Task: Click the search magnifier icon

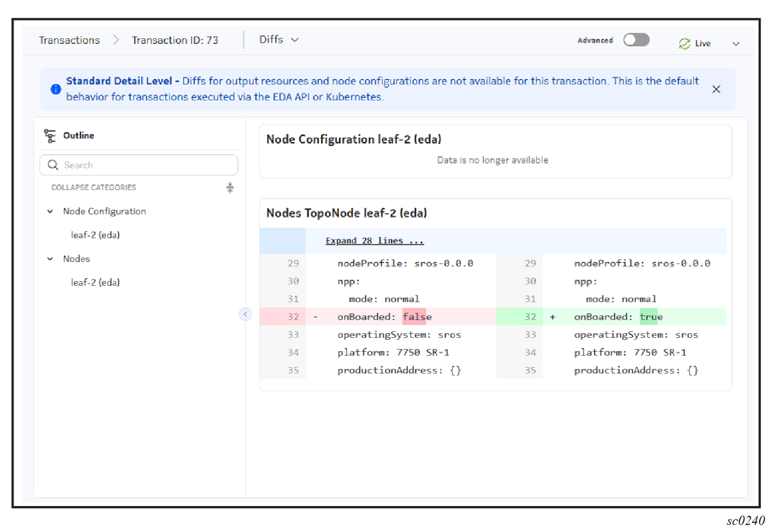Action: coord(53,165)
